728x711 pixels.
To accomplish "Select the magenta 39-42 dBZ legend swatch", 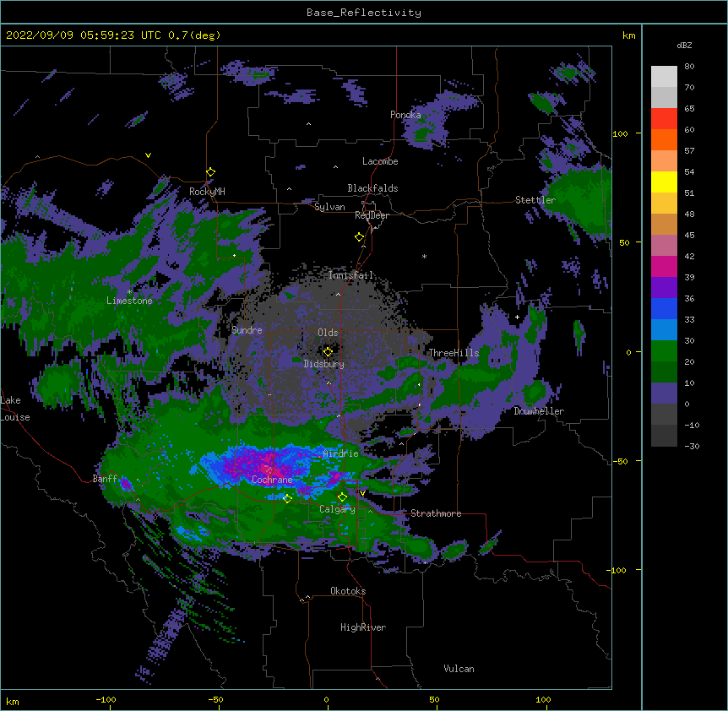I will (x=664, y=266).
